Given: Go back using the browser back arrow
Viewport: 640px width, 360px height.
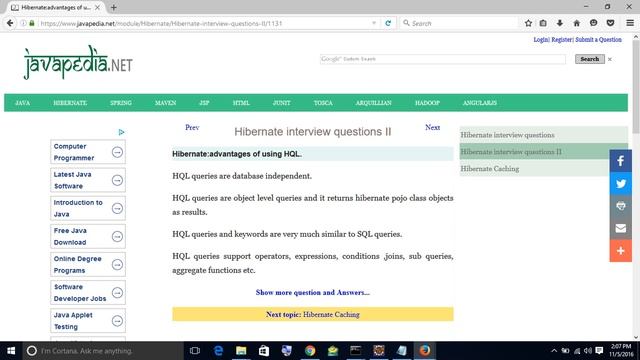Looking at the screenshot, I should [10, 23].
